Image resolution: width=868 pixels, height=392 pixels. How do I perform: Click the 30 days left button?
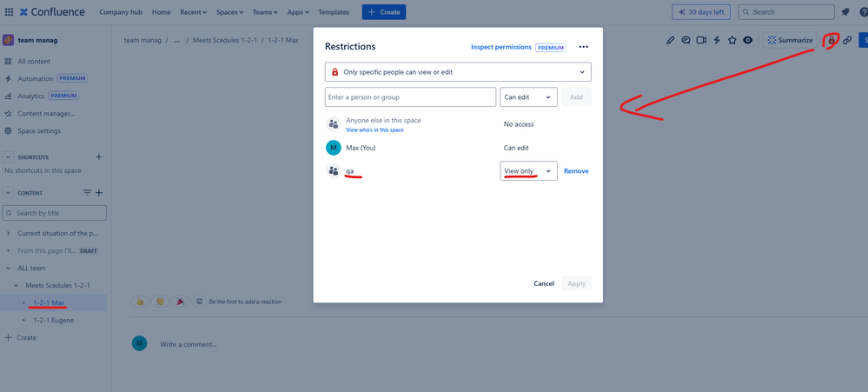[x=701, y=11]
